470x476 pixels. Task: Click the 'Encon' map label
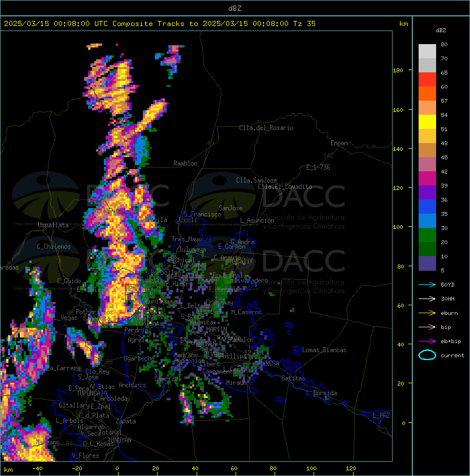339,143
